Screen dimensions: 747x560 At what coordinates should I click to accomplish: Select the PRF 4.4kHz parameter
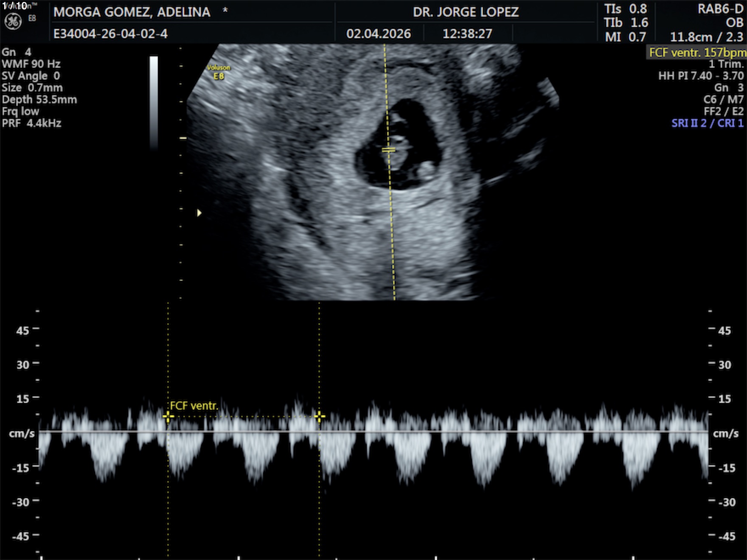[32, 123]
